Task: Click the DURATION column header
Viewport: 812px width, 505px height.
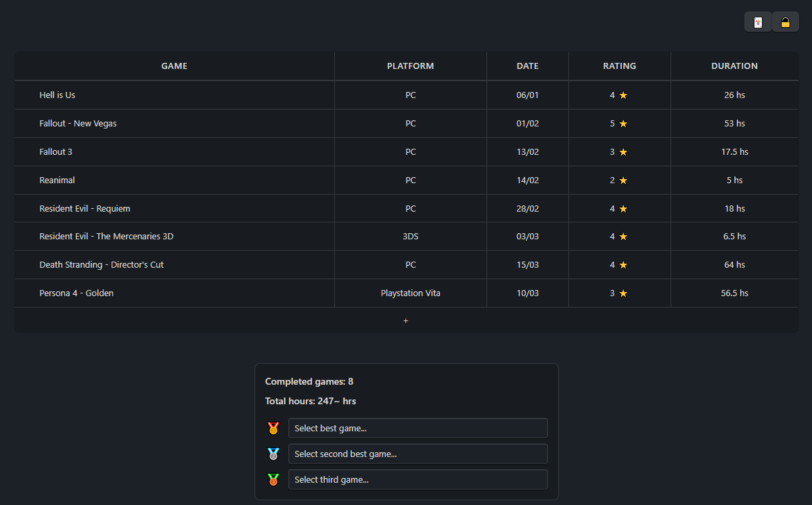Action: pyautogui.click(x=735, y=66)
